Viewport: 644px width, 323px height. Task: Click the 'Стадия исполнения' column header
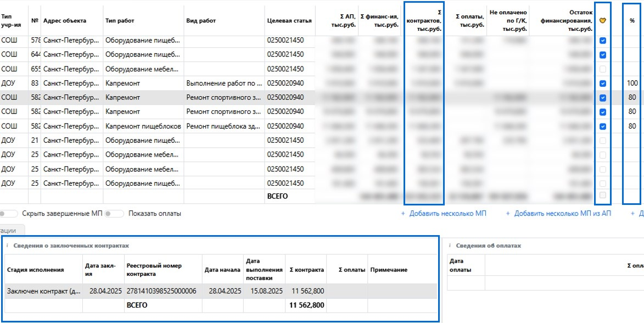point(35,270)
